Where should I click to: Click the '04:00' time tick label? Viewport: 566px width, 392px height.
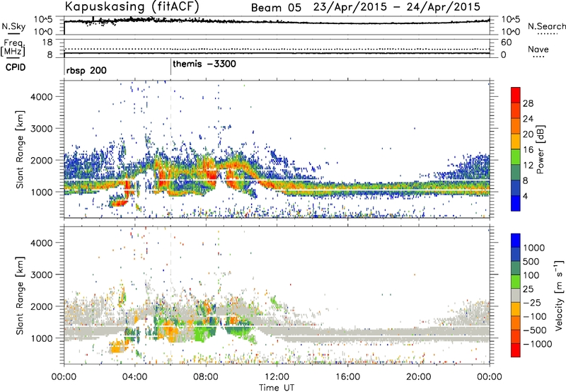tap(134, 377)
